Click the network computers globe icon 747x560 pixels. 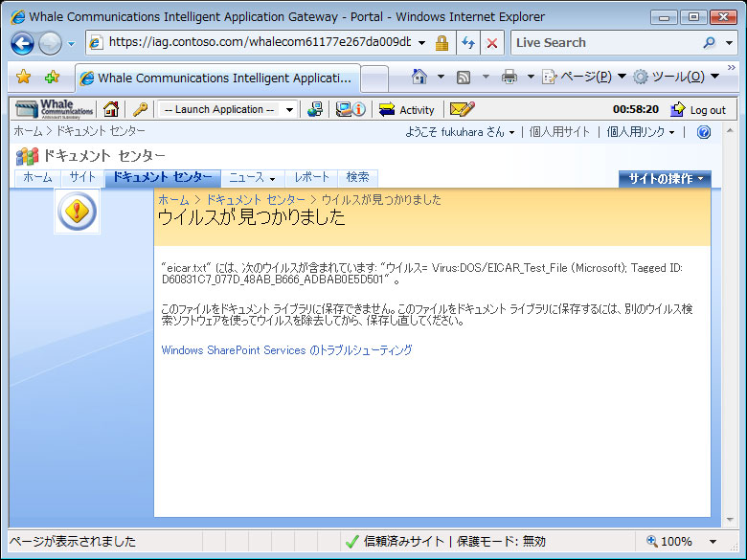(x=314, y=109)
